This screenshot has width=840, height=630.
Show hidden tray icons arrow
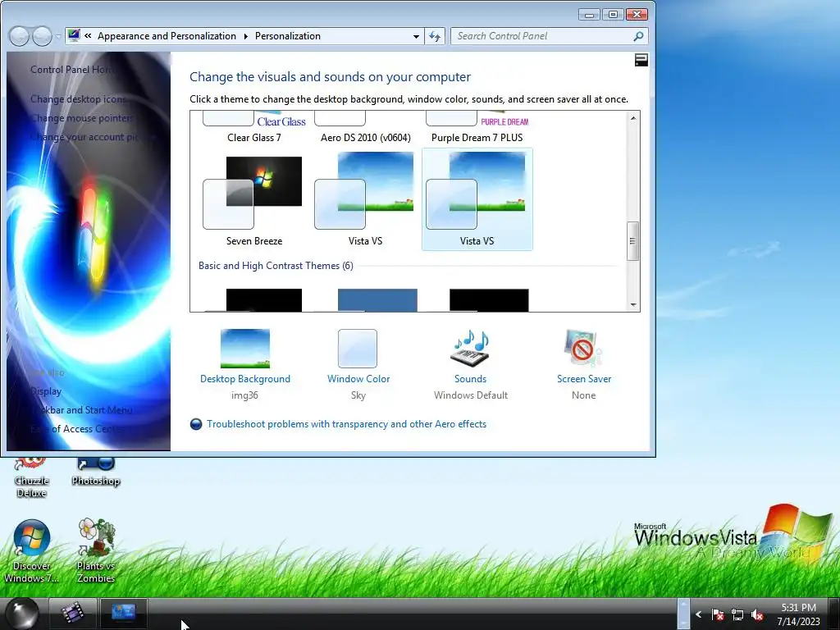click(x=699, y=614)
